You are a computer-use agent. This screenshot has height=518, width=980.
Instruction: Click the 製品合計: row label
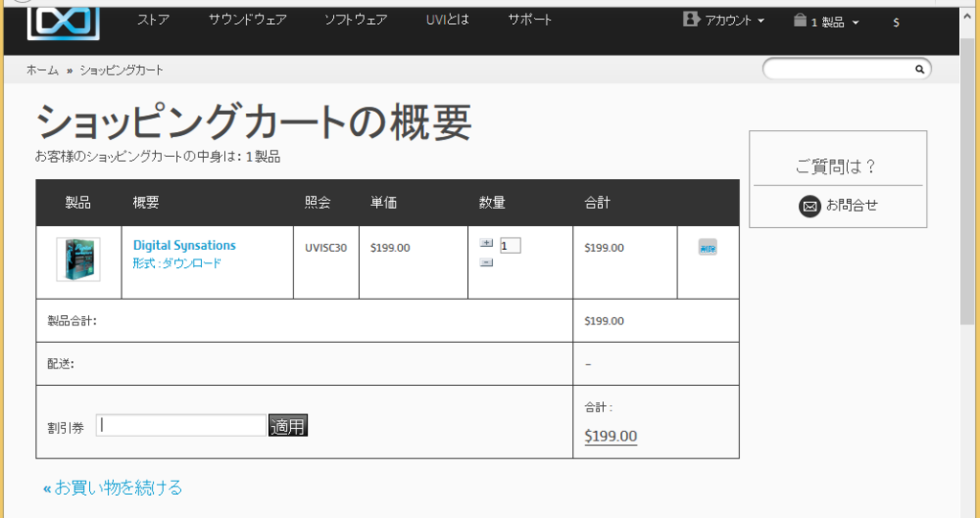72,321
